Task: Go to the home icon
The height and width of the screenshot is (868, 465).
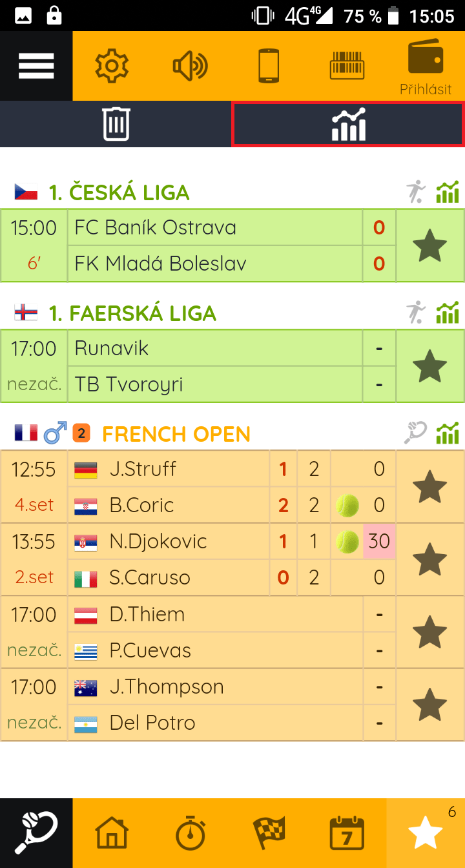Action: point(112,833)
